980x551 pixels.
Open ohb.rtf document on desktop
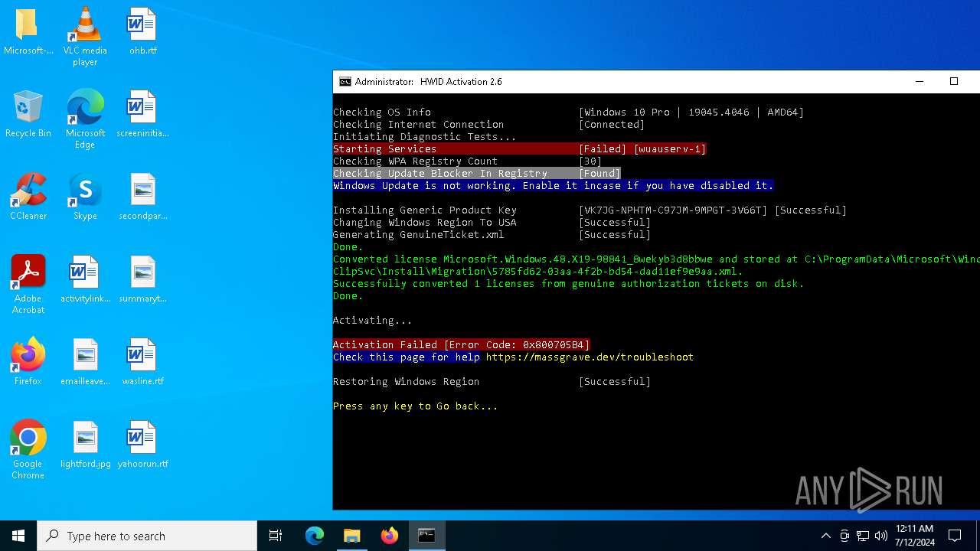[142, 32]
